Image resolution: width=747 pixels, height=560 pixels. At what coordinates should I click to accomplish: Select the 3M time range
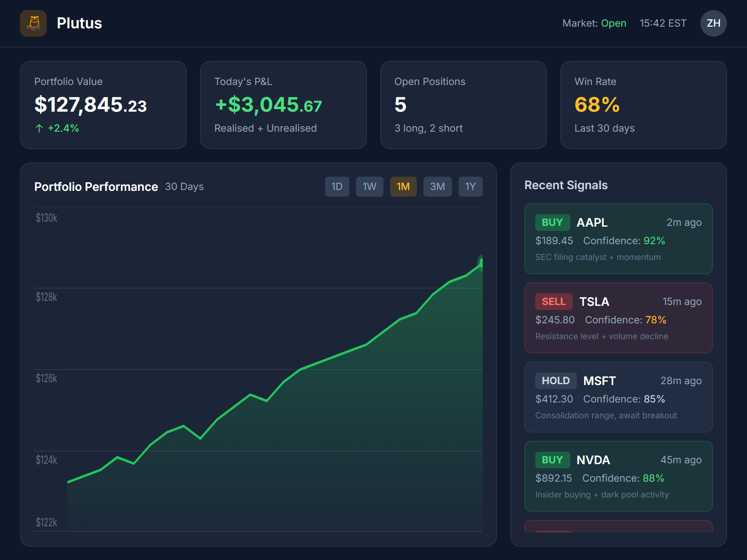click(x=437, y=187)
